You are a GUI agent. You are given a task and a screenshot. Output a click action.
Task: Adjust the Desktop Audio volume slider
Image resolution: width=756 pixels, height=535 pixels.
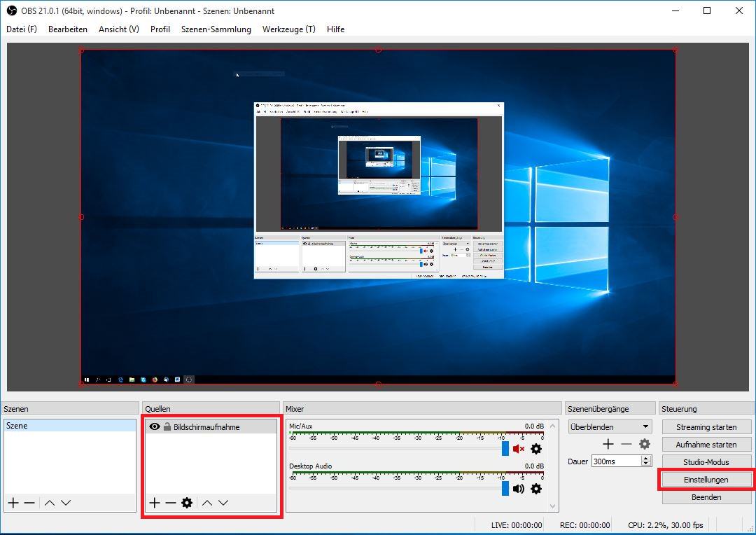pyautogui.click(x=505, y=489)
